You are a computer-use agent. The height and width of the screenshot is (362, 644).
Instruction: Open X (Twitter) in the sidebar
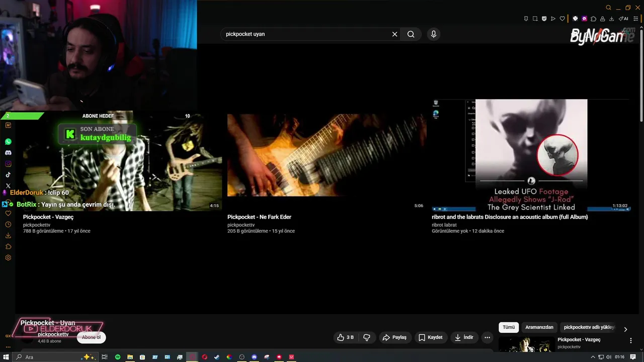click(8, 186)
